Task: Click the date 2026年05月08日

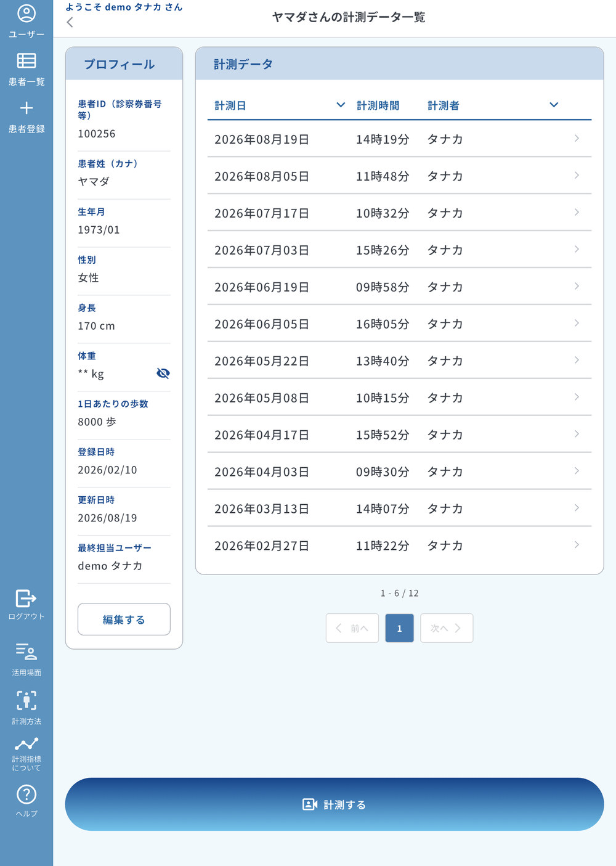Action: click(x=262, y=398)
